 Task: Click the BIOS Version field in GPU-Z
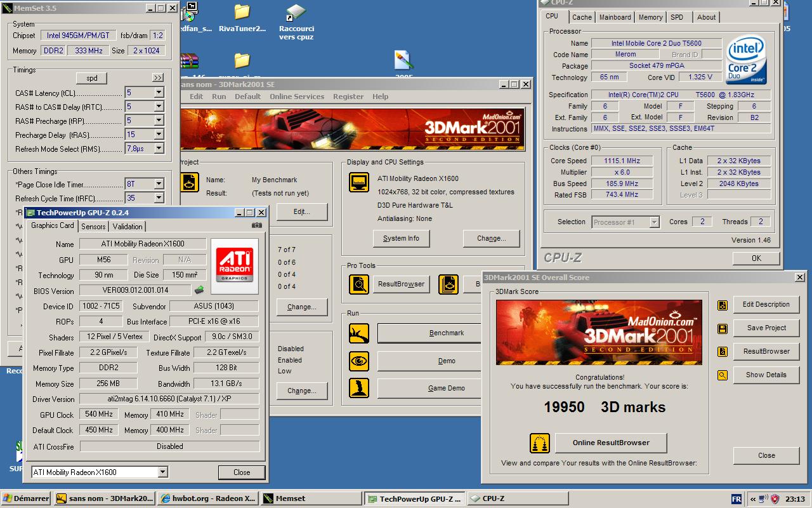coord(134,291)
